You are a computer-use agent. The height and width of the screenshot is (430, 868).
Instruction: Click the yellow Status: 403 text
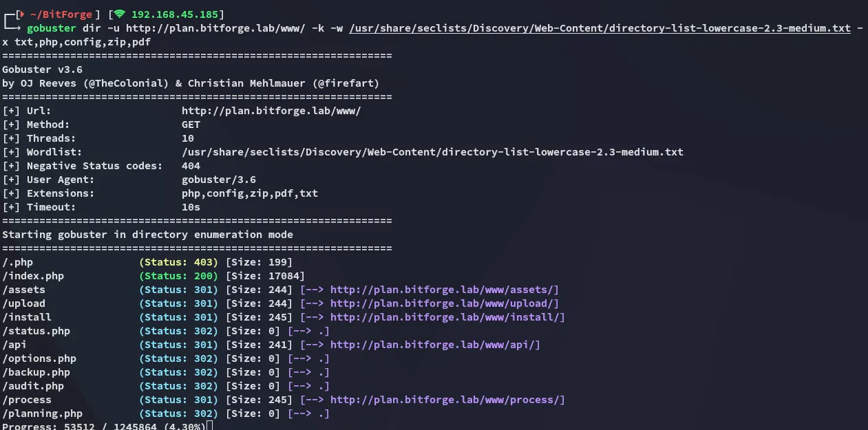pos(178,262)
